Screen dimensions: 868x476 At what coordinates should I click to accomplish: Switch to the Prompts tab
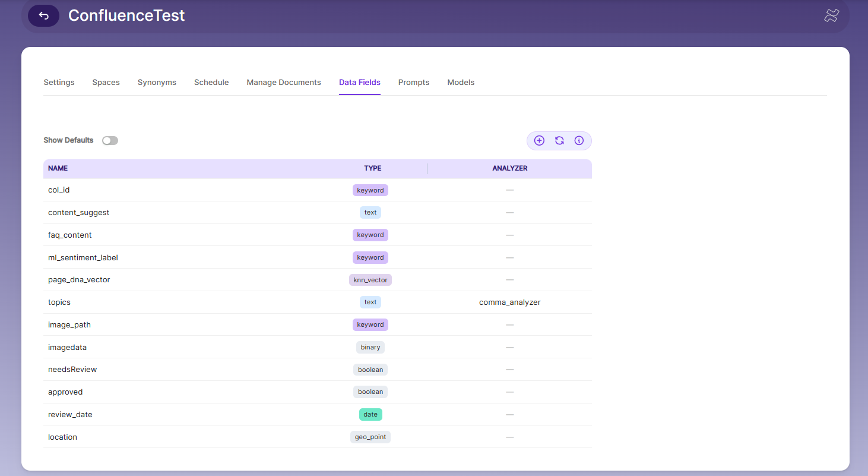pos(414,83)
